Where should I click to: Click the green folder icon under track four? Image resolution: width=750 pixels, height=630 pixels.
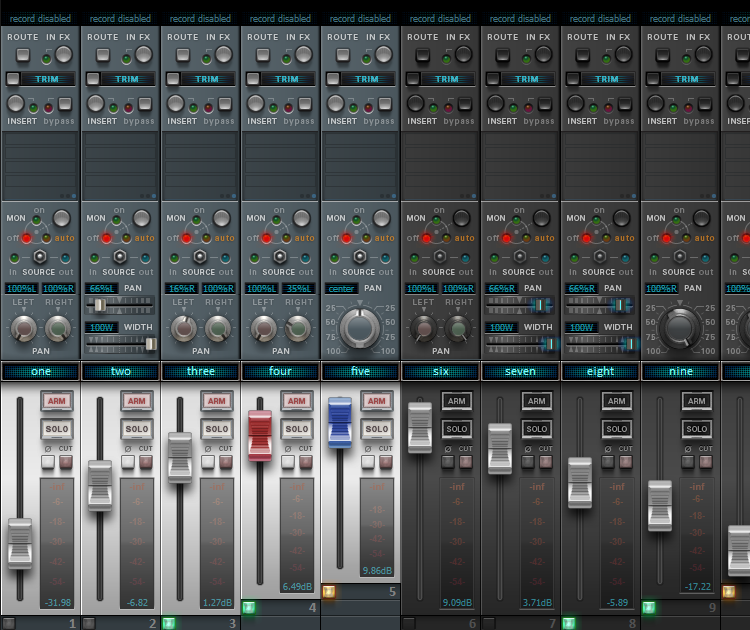249,607
